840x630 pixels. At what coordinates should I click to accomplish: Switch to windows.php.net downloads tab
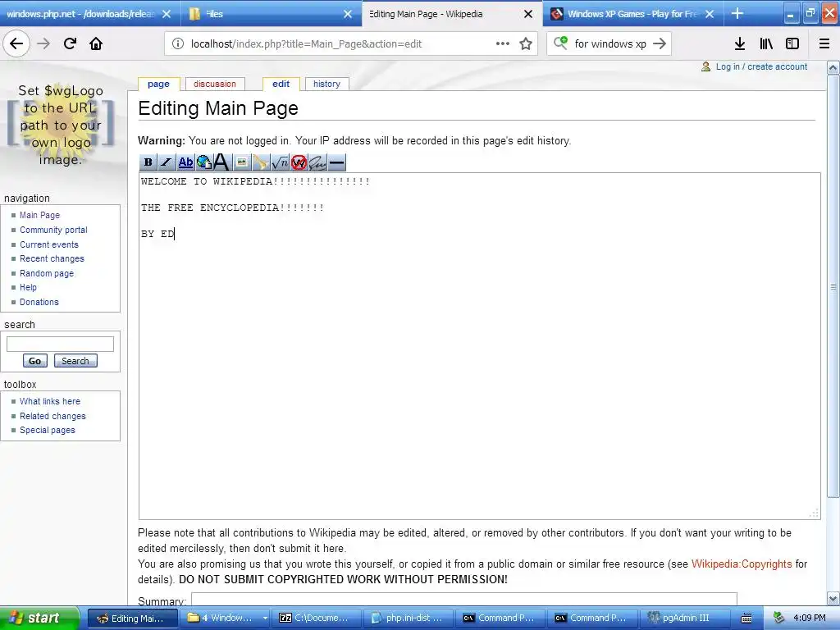[81, 14]
